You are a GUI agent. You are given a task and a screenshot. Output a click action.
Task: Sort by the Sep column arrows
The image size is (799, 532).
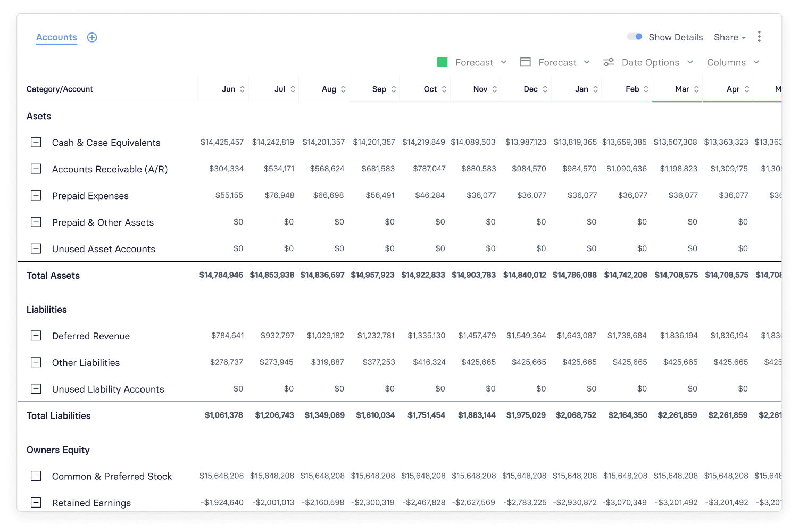394,89
